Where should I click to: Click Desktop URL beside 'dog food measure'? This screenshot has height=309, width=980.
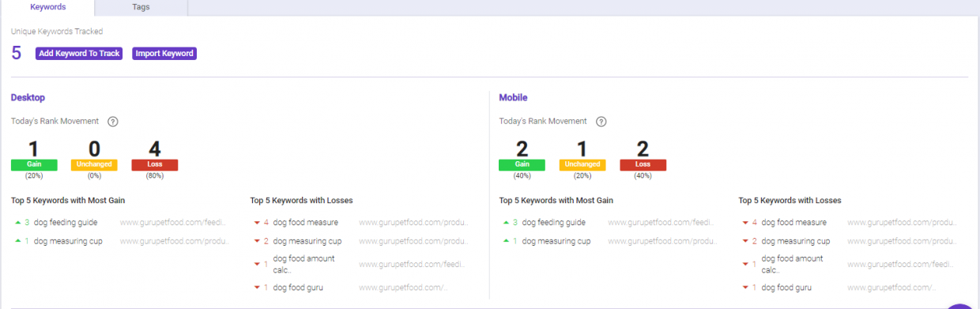point(413,223)
